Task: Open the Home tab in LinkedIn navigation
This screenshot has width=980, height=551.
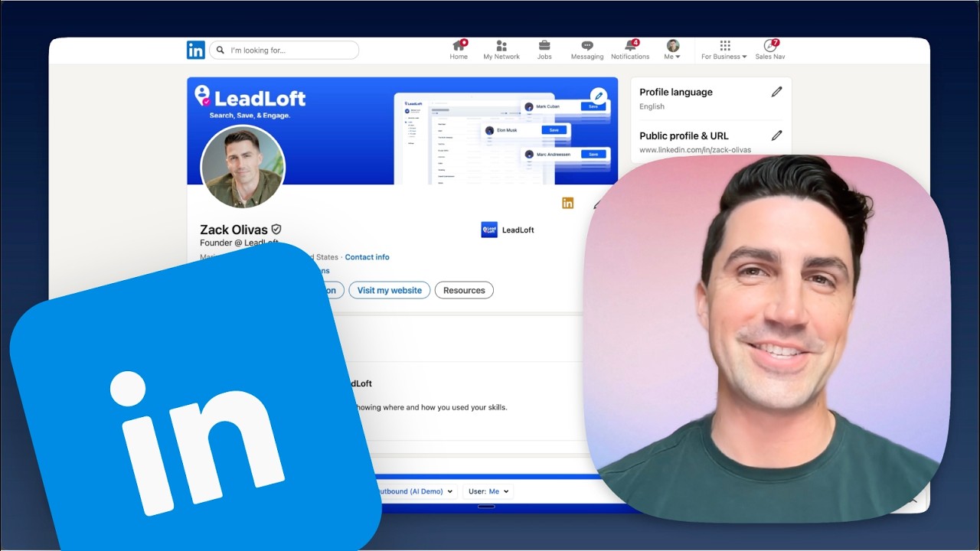Action: tap(459, 51)
